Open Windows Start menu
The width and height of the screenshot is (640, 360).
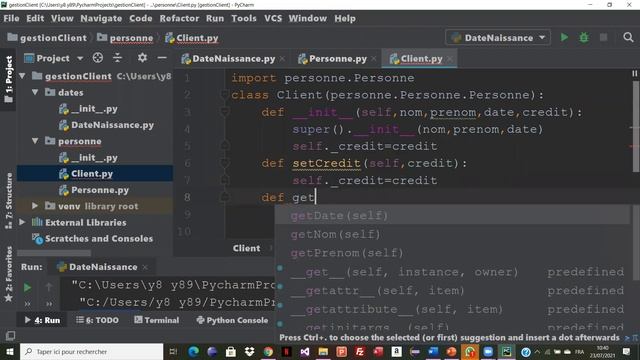pos(9,351)
